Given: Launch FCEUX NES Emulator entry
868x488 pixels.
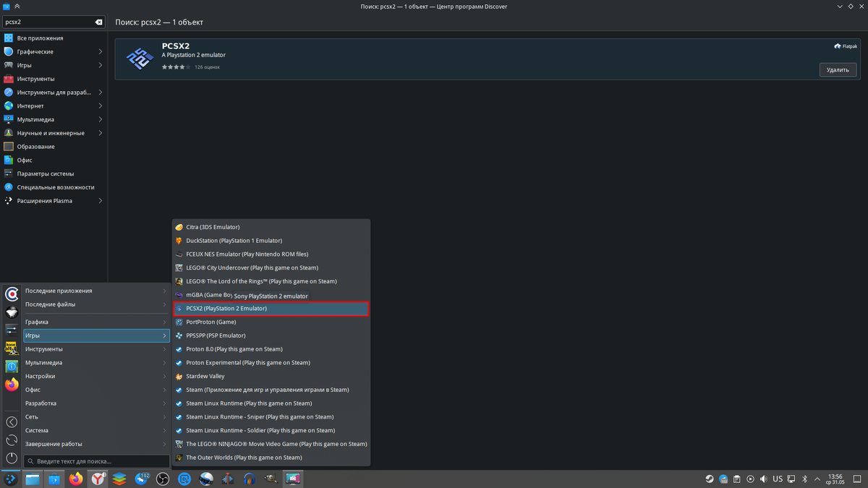Looking at the screenshot, I should tap(271, 254).
